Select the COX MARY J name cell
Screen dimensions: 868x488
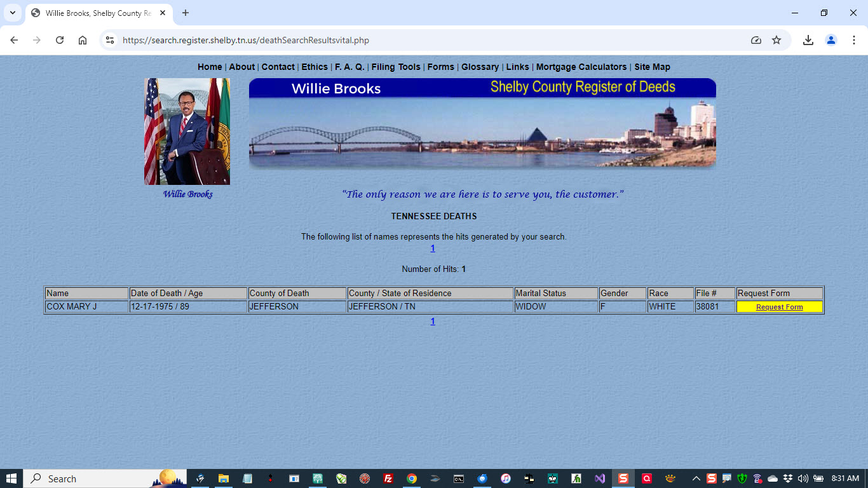pyautogui.click(x=86, y=307)
